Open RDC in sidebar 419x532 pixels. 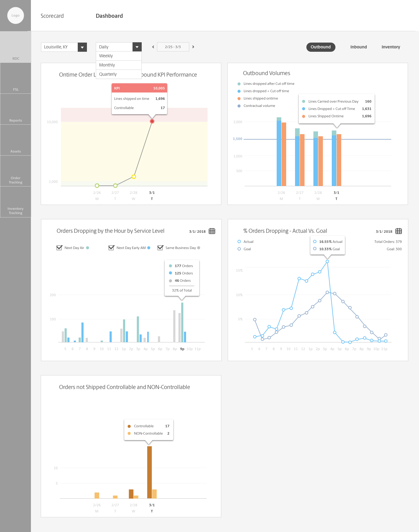(16, 47)
